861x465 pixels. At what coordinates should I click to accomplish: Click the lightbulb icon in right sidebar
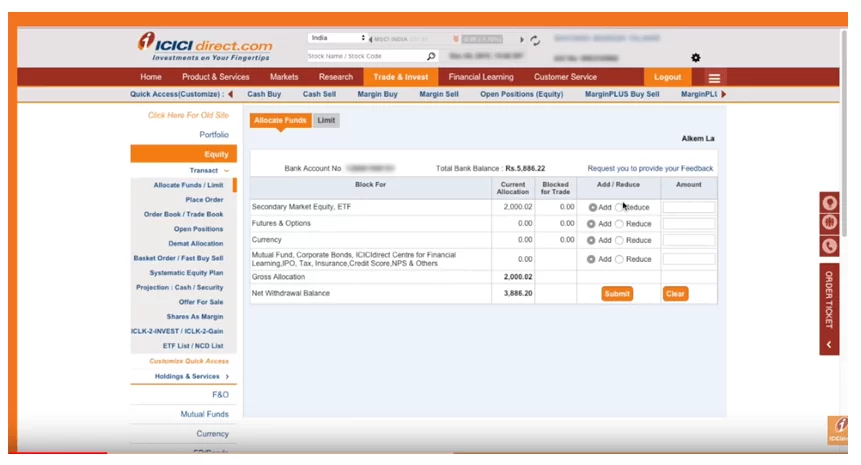(829, 203)
